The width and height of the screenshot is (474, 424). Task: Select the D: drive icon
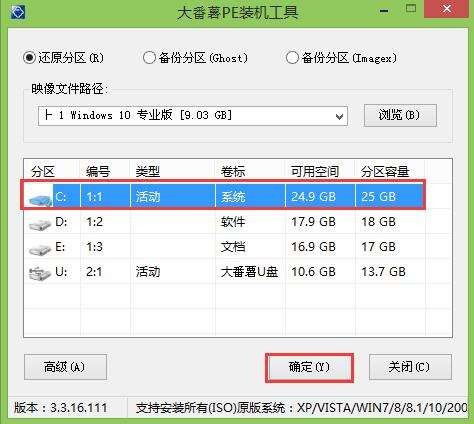coord(40,224)
